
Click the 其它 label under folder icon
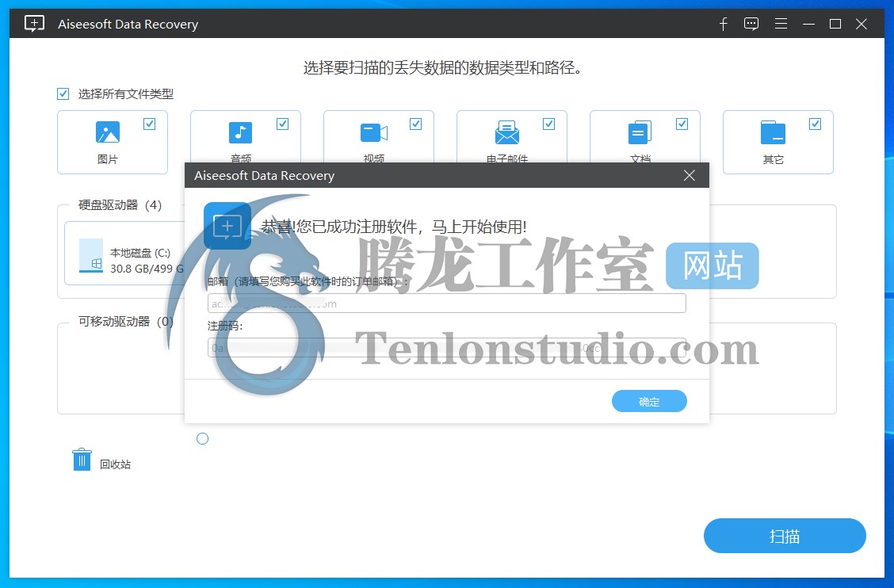click(x=773, y=159)
